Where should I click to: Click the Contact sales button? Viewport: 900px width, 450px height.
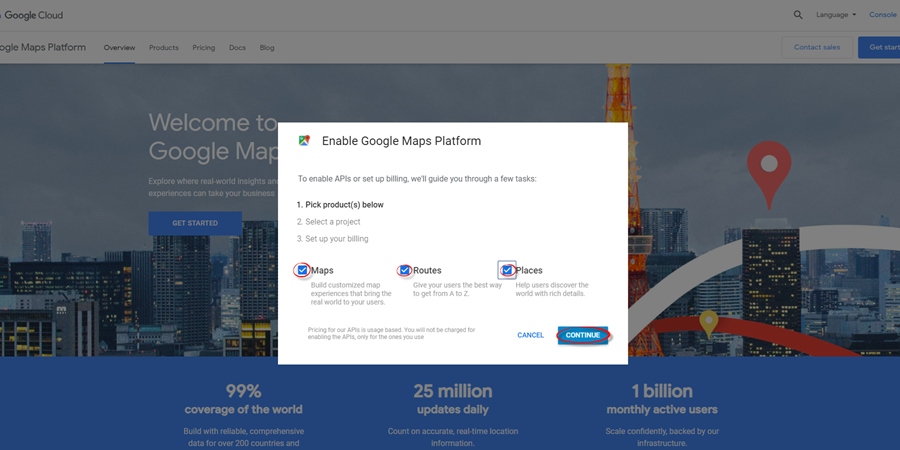pyautogui.click(x=817, y=47)
